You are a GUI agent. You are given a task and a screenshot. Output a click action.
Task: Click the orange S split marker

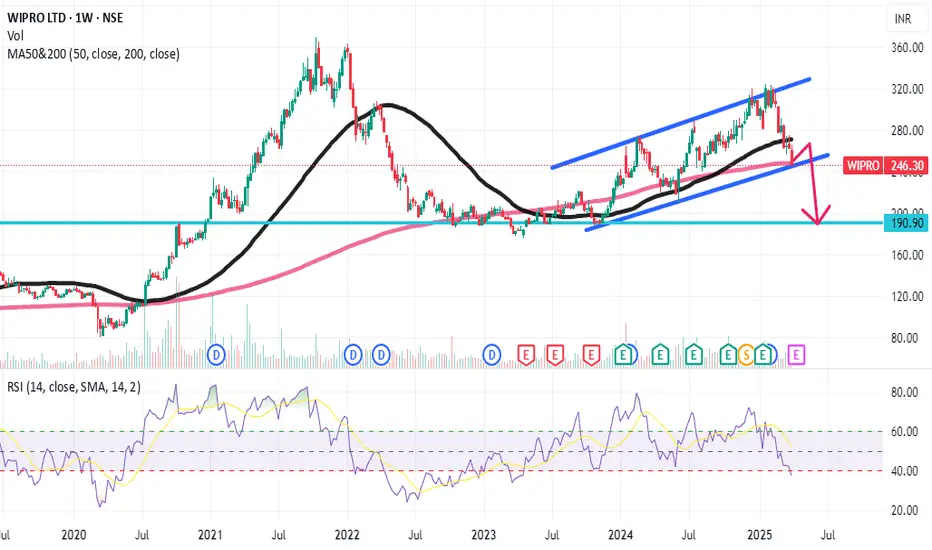click(x=746, y=356)
